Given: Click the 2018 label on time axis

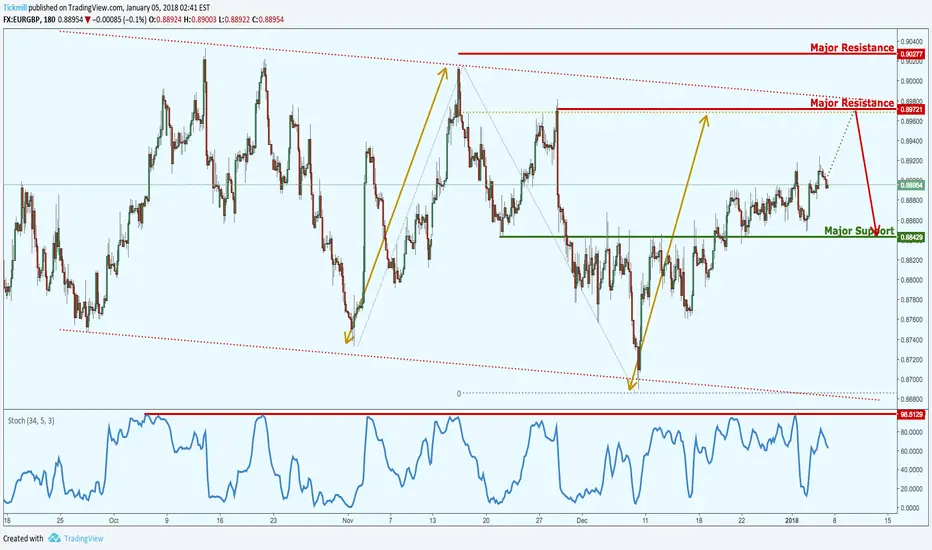Looking at the screenshot, I should click(x=792, y=520).
